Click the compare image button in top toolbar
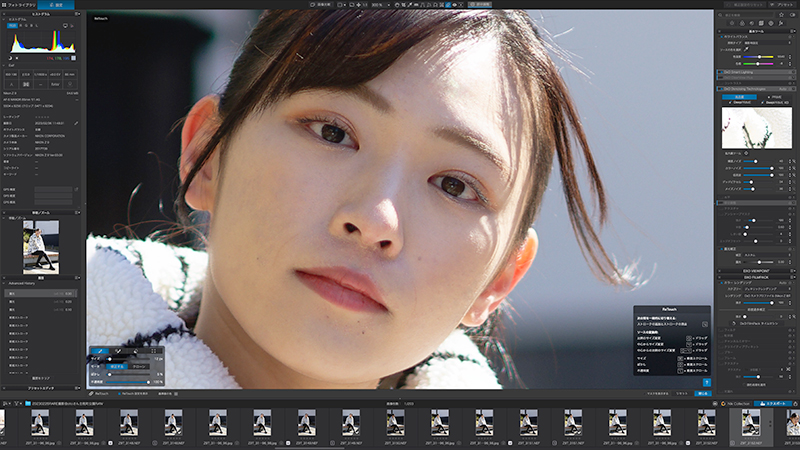800x450 pixels. pyautogui.click(x=321, y=5)
